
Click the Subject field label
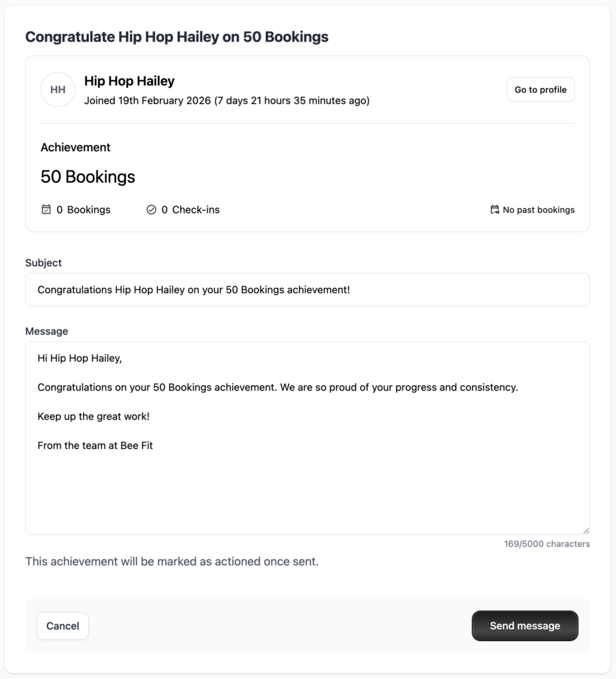click(43, 263)
